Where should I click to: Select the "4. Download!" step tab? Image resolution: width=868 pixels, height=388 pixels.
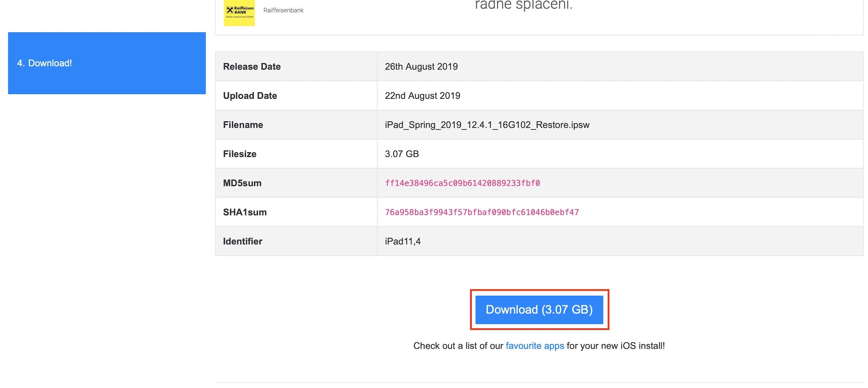(107, 63)
